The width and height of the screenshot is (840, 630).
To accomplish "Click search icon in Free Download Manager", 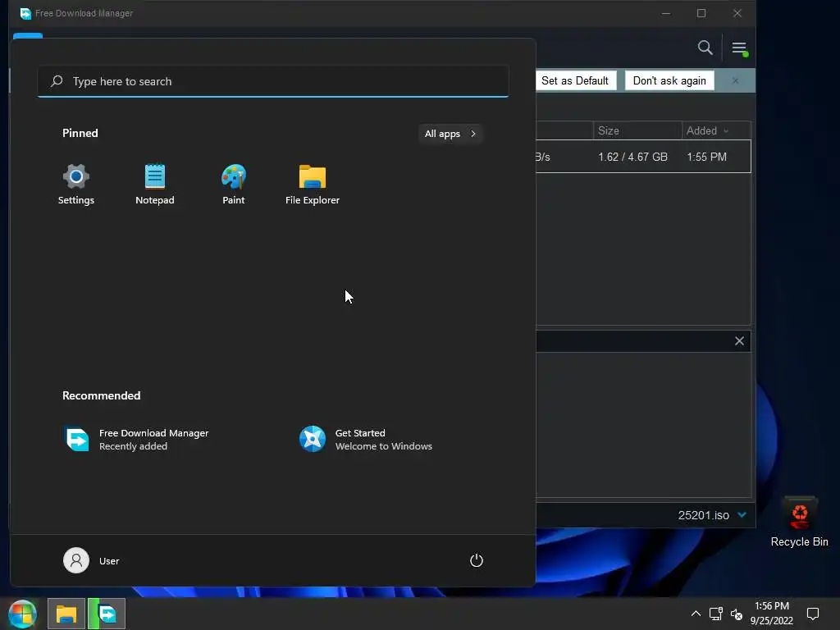I will [x=705, y=48].
